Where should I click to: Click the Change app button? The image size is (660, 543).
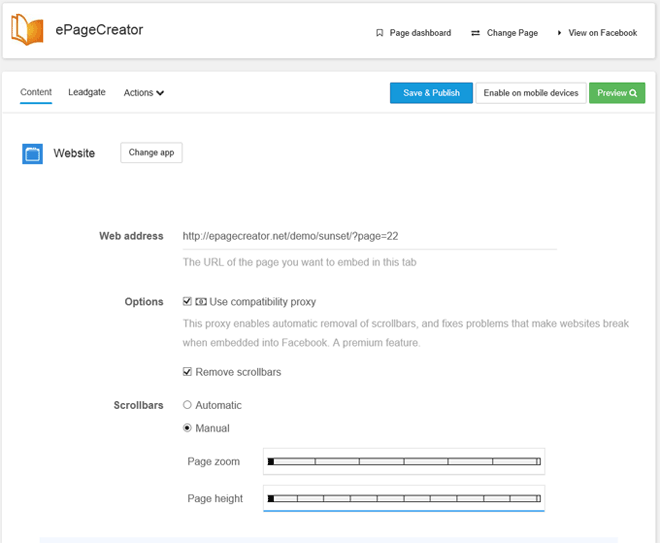coord(151,153)
